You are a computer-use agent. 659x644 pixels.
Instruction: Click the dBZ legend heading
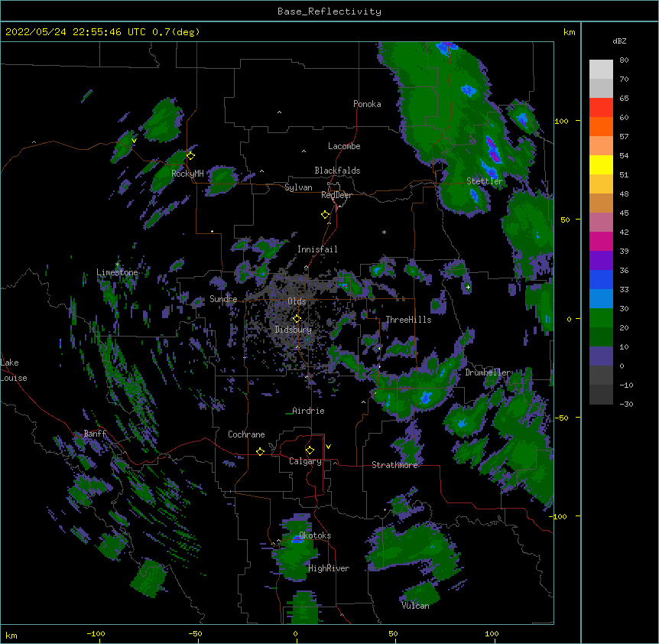click(619, 41)
